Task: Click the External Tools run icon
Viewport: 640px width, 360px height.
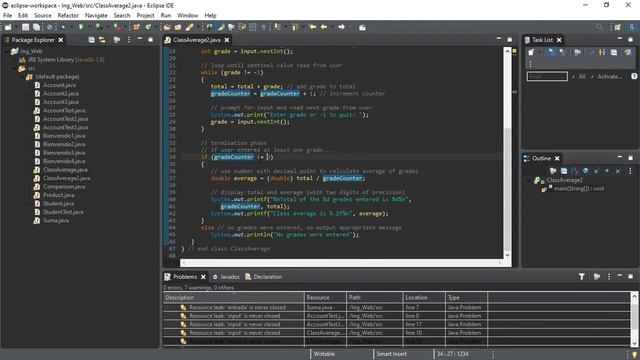Action: [117, 27]
